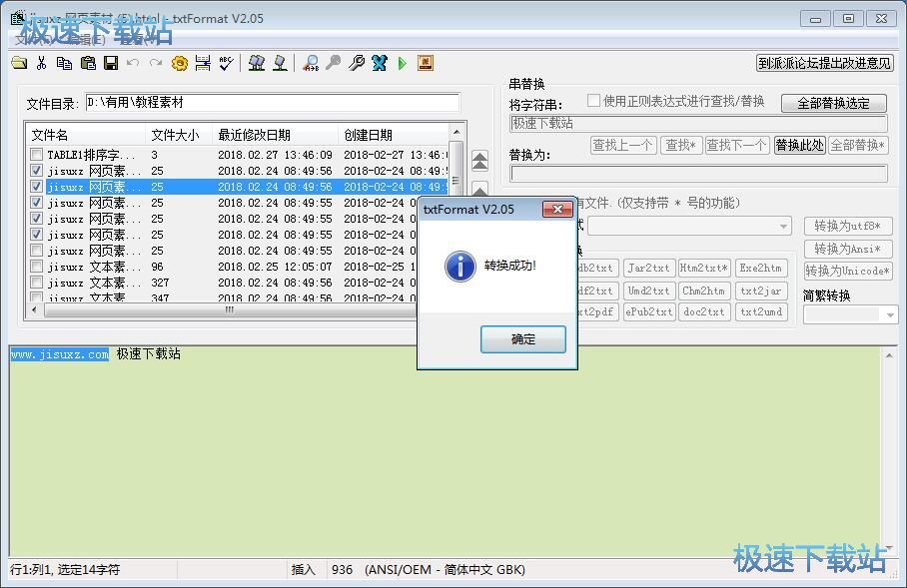Sort by 创建日期 column header
907x588 pixels.
pyautogui.click(x=394, y=135)
